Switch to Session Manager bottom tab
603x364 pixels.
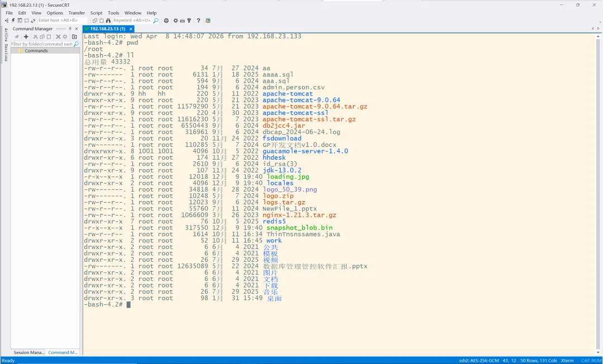point(28,352)
